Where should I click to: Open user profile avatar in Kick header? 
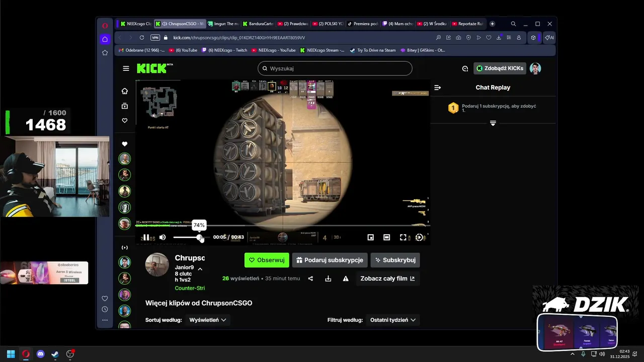tap(535, 68)
